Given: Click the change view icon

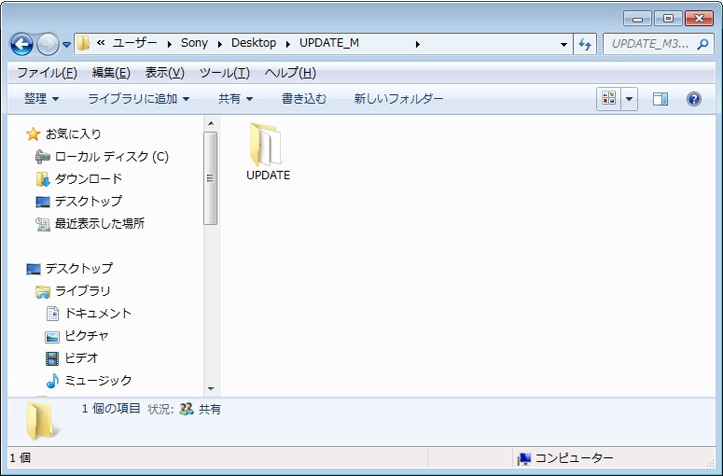Looking at the screenshot, I should (x=608, y=99).
